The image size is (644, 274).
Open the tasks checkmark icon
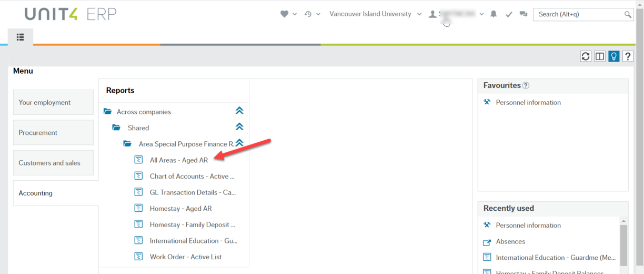click(x=509, y=14)
